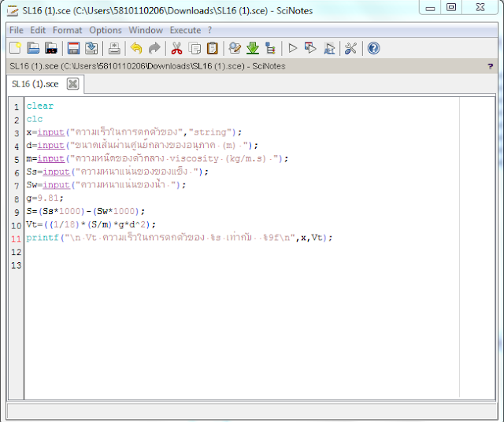Click Save and Execute All icon
The image size is (504, 422).
coord(329,48)
